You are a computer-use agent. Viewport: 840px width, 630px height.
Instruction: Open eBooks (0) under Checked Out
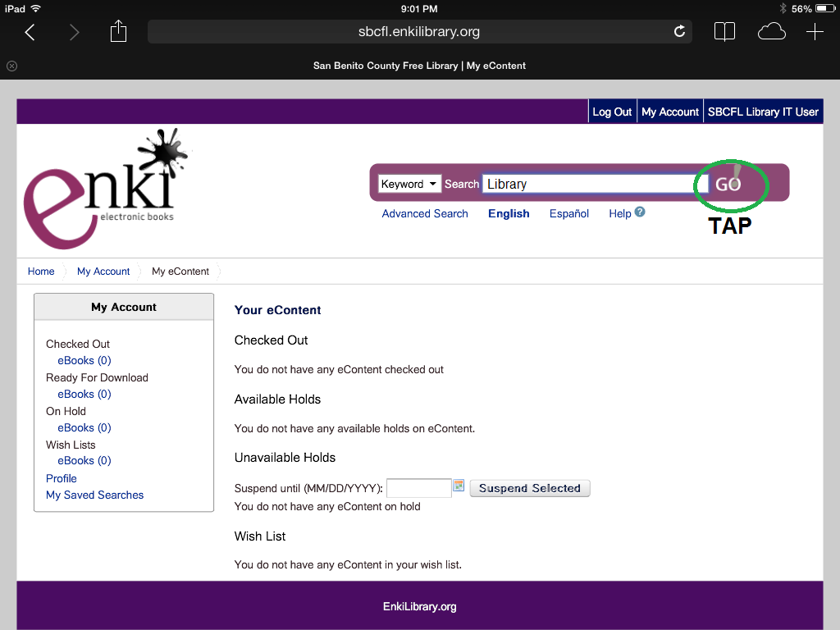(84, 361)
